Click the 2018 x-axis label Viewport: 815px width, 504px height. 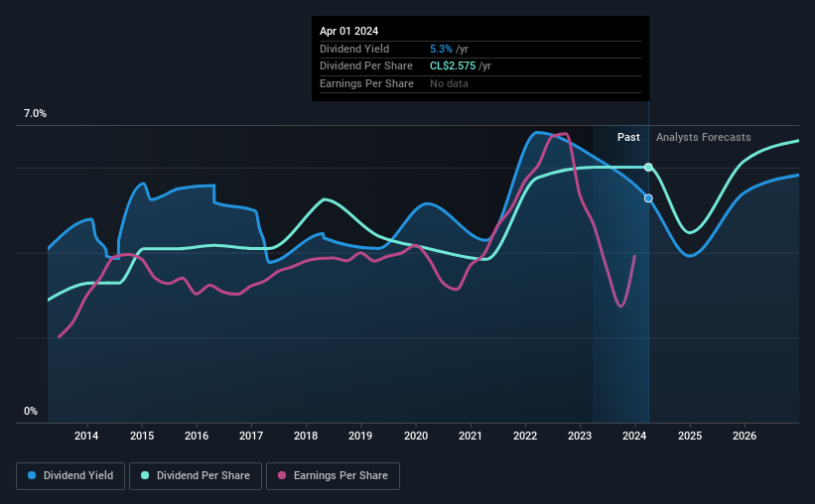pos(306,436)
